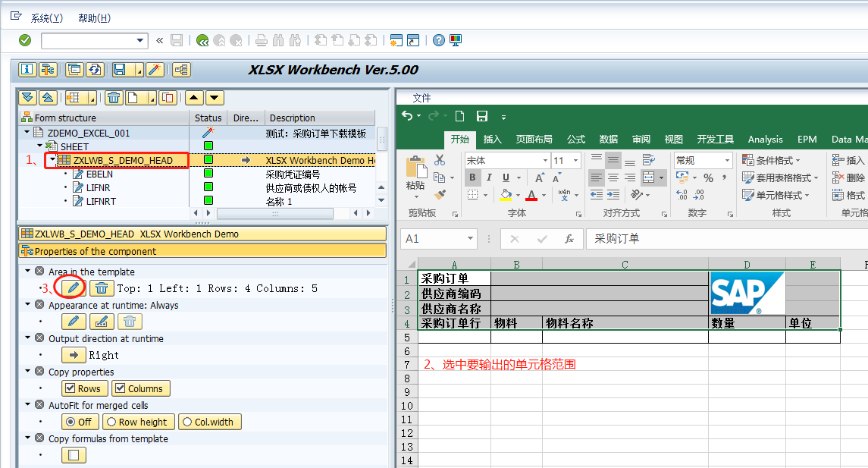The image size is (868, 468).
Task: Click the Workbench information icon
Action: (27, 70)
